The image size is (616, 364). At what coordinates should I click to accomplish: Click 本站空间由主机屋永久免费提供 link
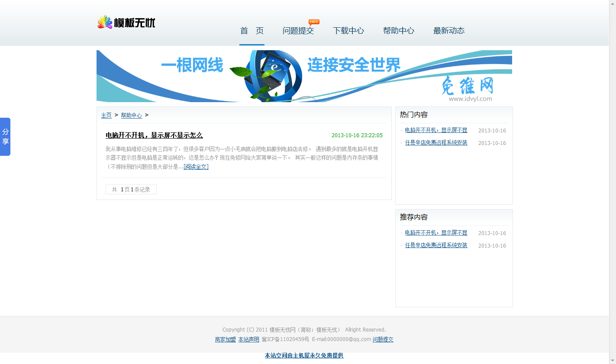(304, 356)
